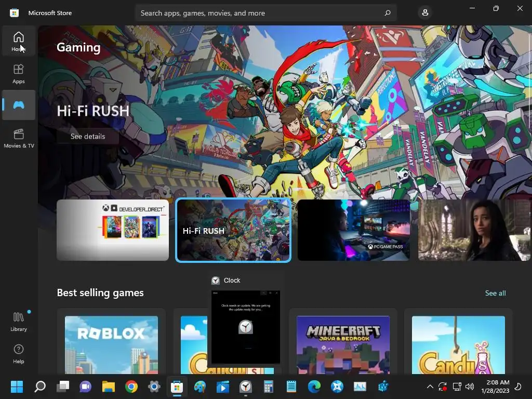
Task: Focus the Search apps, games, movies field
Action: click(x=265, y=13)
